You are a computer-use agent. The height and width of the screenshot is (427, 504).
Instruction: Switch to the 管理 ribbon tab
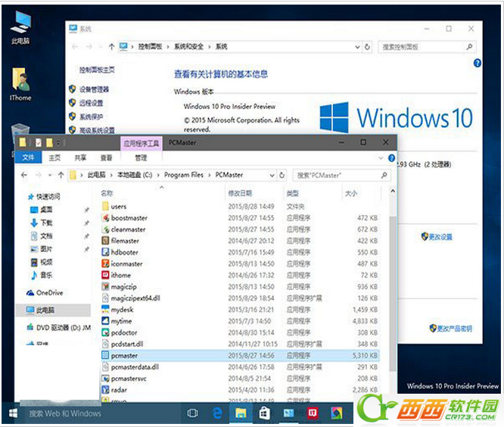(141, 158)
